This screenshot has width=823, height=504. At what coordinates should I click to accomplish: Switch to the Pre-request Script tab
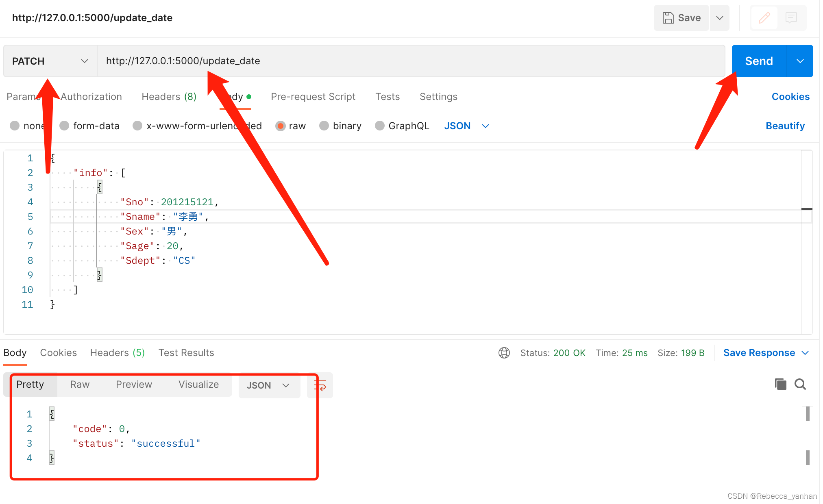point(313,97)
